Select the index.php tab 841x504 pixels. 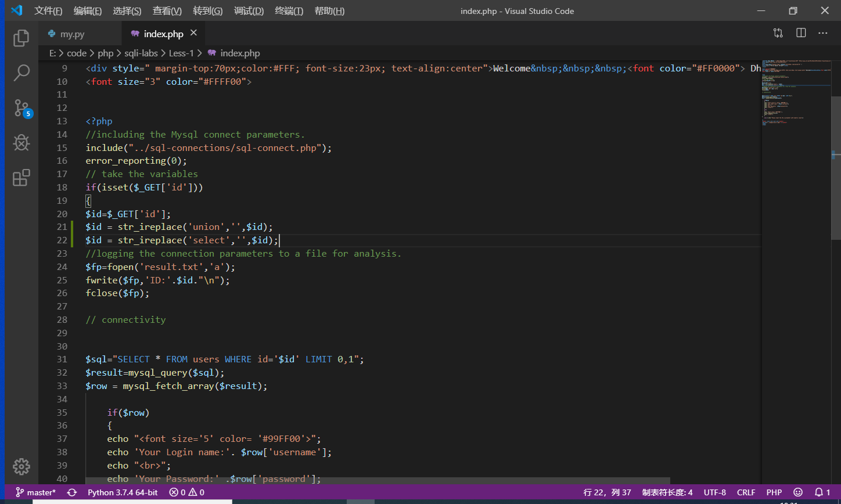click(x=163, y=34)
